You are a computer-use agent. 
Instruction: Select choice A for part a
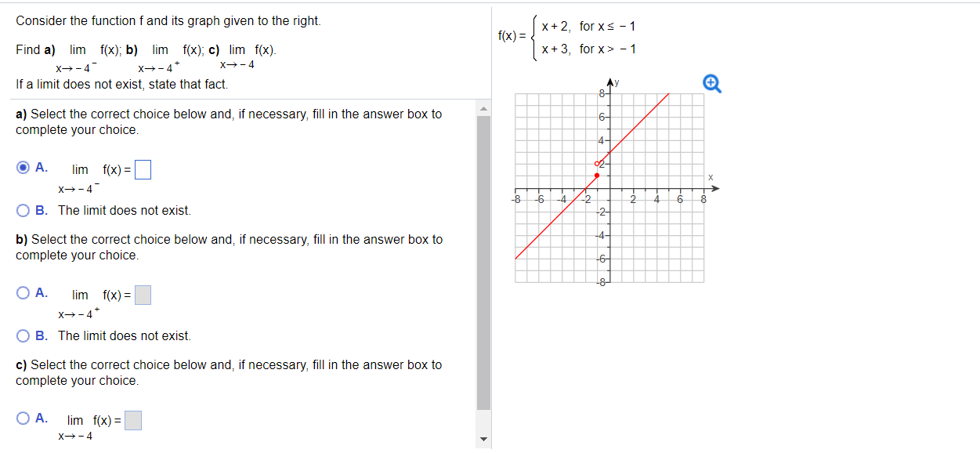pos(24,167)
